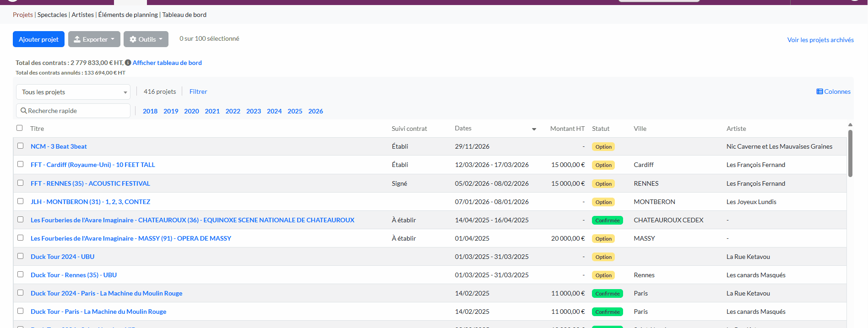Expand the Outils dropdown menu

[146, 39]
